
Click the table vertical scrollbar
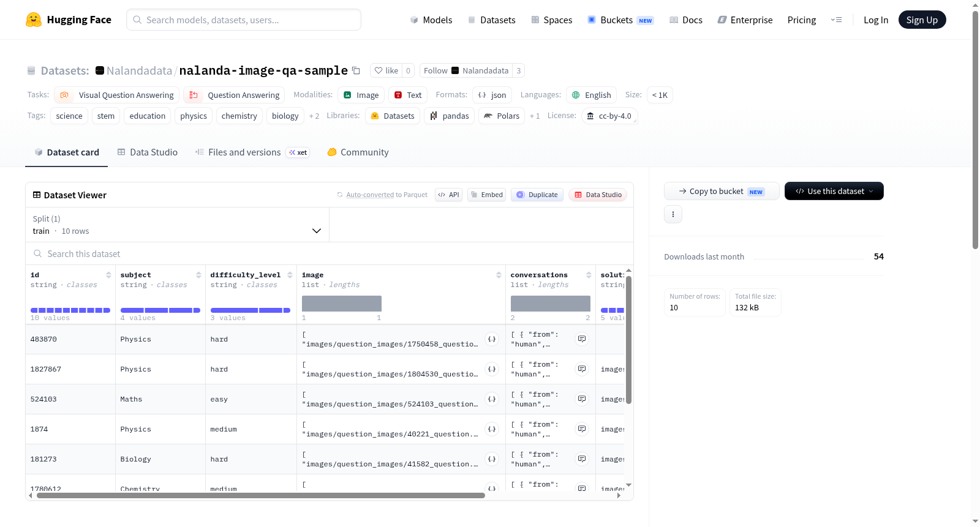(628, 340)
